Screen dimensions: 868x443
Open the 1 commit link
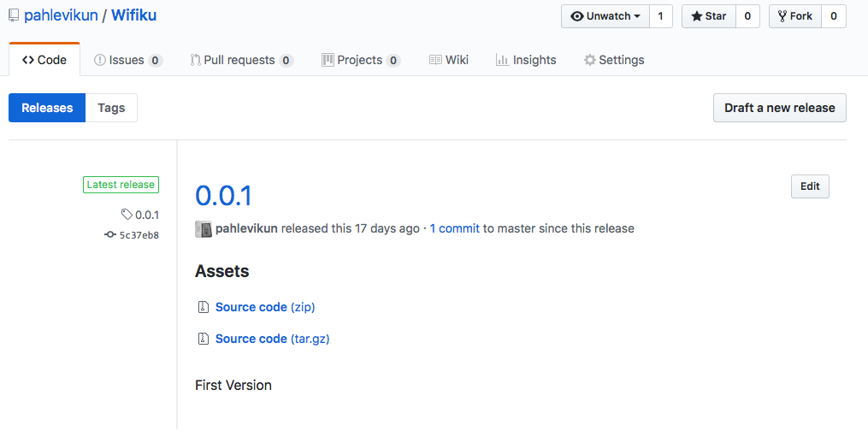point(454,228)
